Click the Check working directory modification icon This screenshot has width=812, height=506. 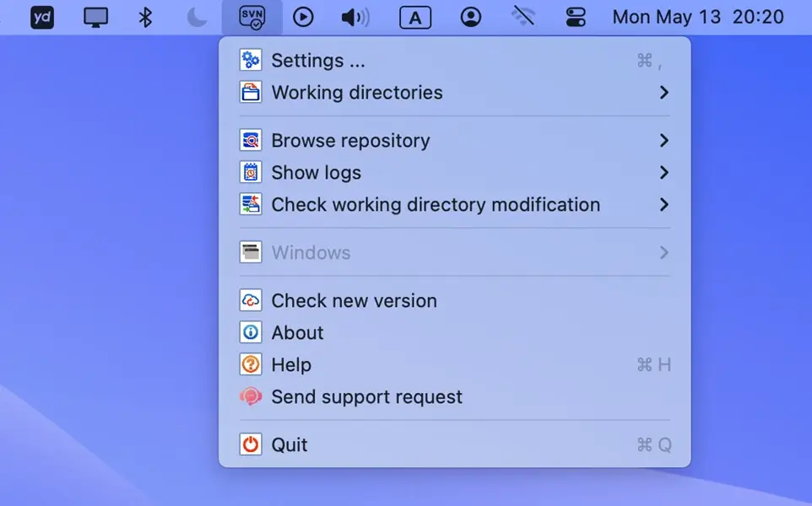(x=251, y=205)
